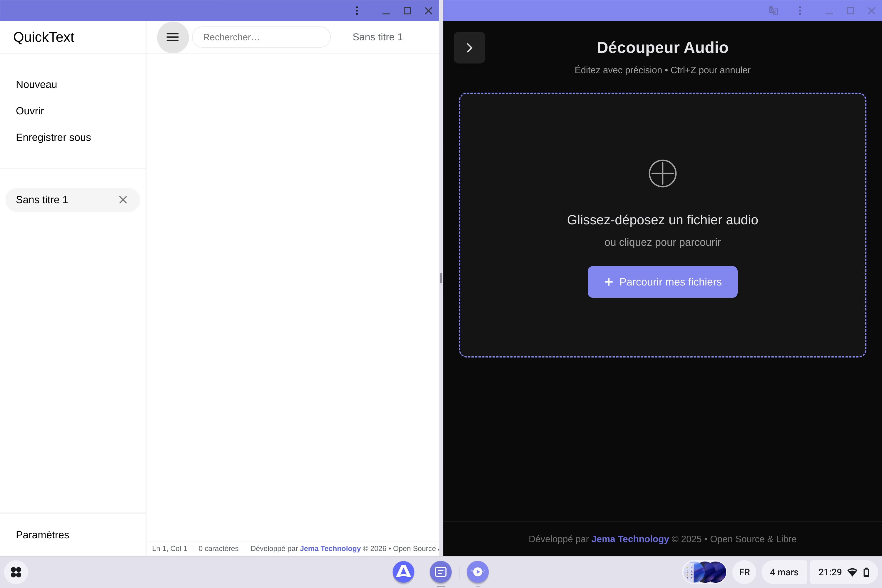Click the translate icon in title bar
The width and height of the screenshot is (882, 588).
(773, 11)
